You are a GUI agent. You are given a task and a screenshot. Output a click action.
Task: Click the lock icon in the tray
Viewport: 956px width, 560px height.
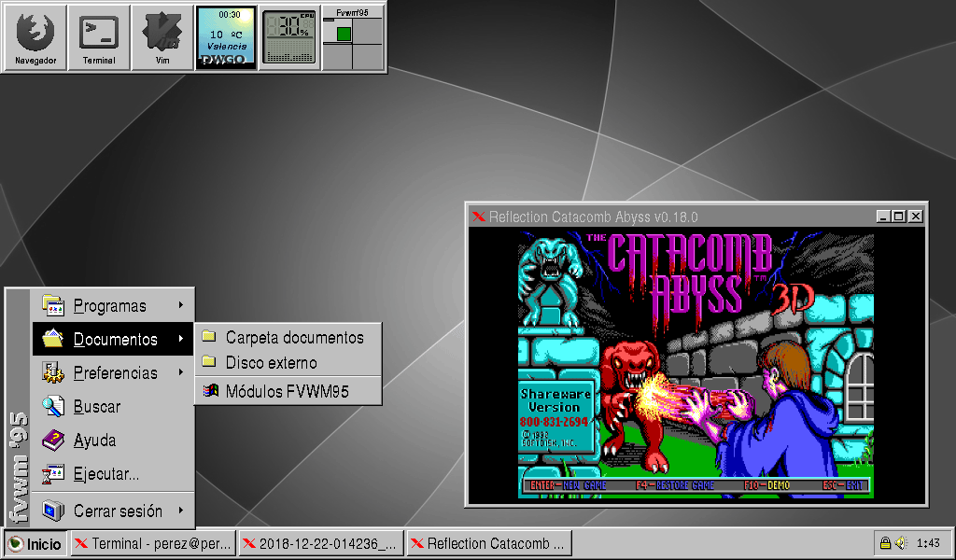point(885,542)
